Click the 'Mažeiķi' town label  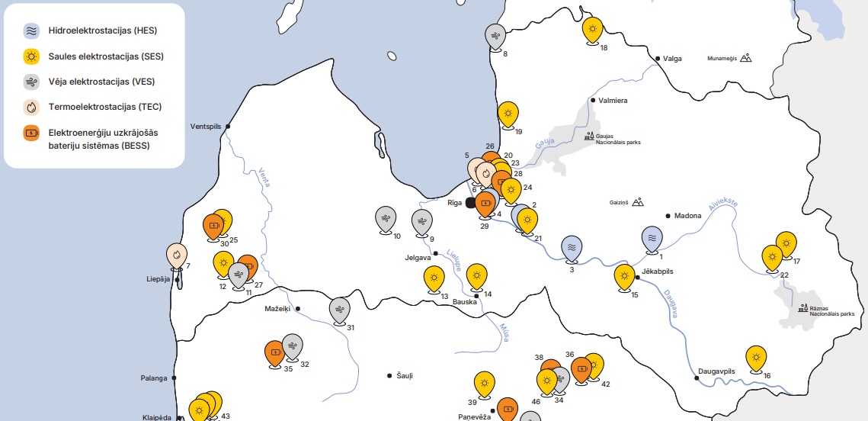click(278, 309)
